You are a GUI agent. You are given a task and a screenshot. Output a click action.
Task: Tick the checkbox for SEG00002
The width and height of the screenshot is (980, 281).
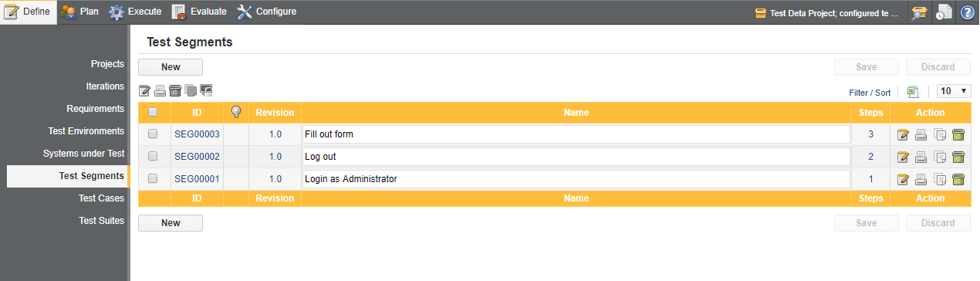[153, 157]
